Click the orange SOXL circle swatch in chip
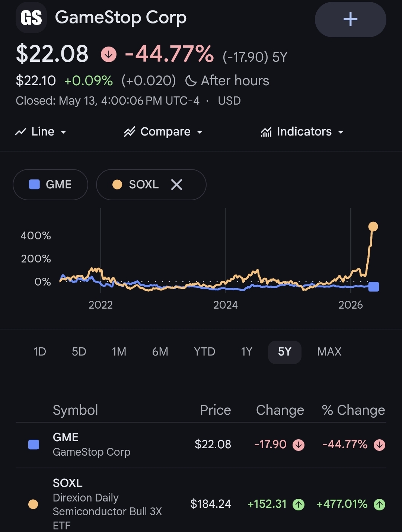402x532 pixels. coord(117,184)
